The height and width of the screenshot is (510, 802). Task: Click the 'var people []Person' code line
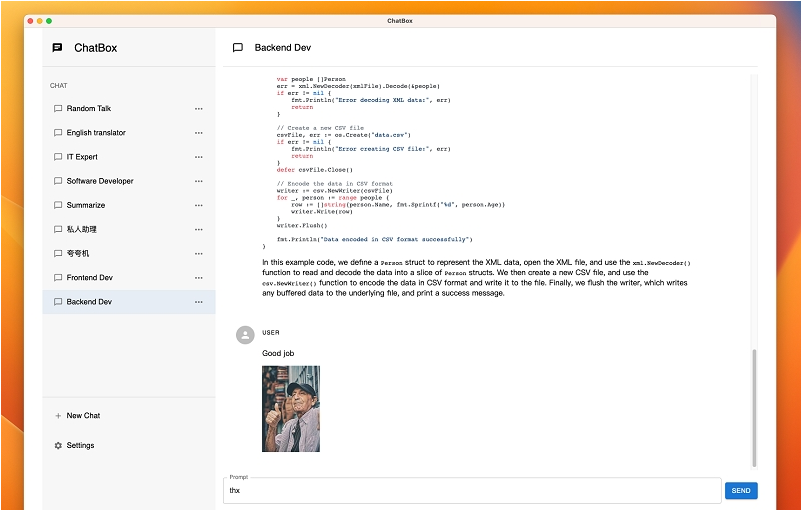click(x=311, y=79)
